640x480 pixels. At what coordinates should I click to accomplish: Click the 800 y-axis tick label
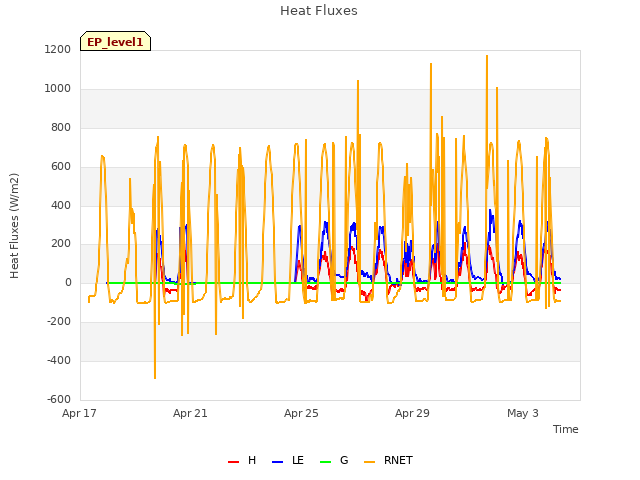coord(61,128)
